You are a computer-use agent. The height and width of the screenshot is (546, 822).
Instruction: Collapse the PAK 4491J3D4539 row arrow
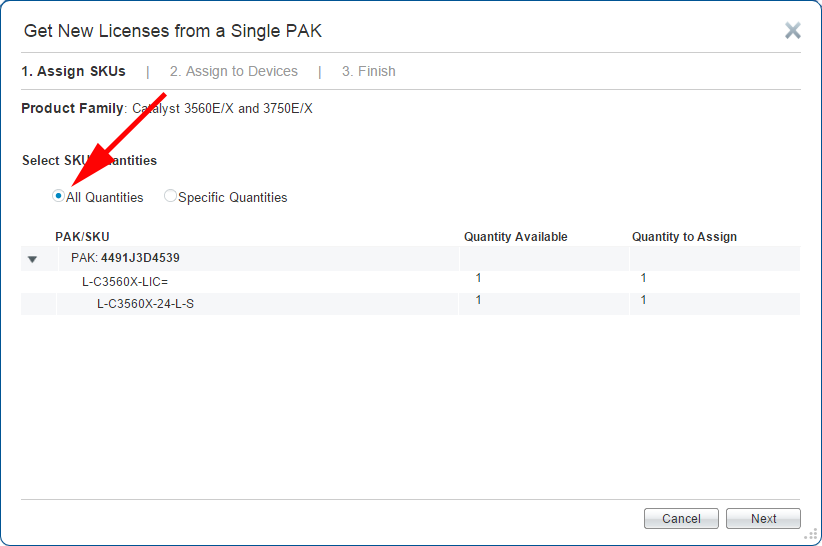tap(33, 259)
